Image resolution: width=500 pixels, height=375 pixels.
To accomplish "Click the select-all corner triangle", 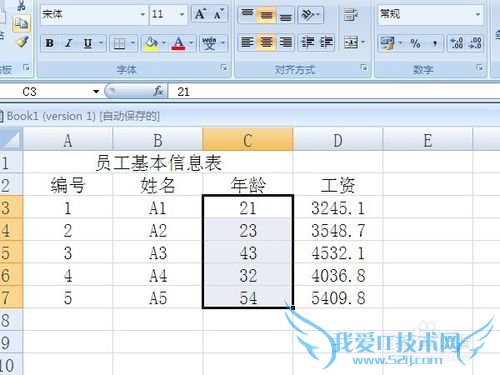I will click(11, 139).
